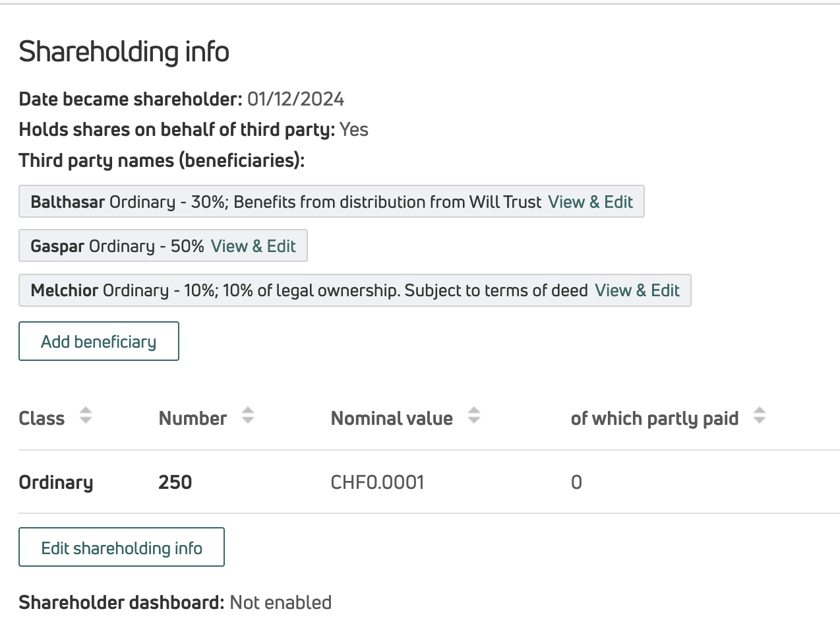Select the Balthasar beneficiary card

click(x=264, y=201)
